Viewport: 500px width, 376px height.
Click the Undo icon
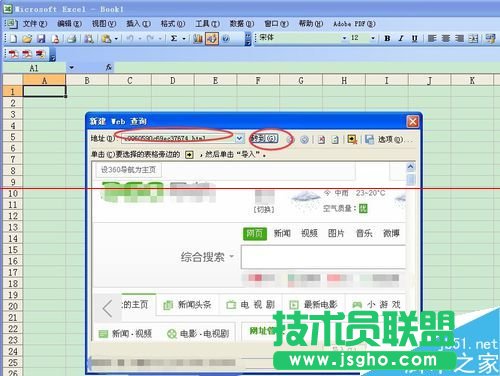[130, 39]
